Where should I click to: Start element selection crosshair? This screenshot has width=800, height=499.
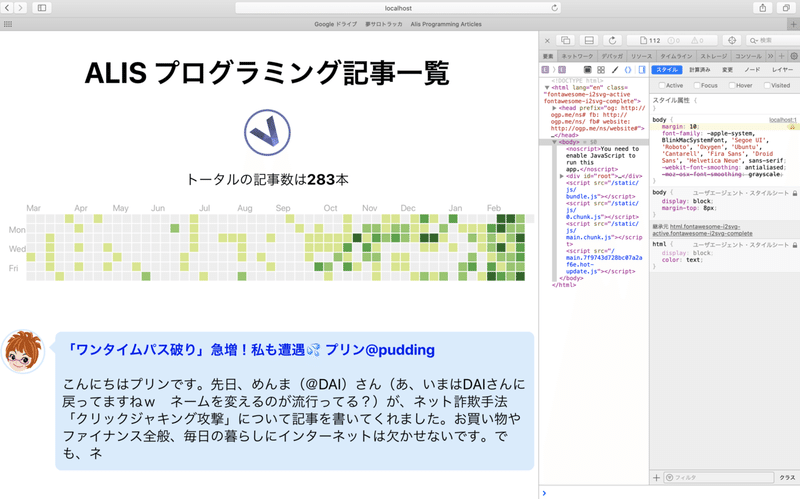coord(732,40)
